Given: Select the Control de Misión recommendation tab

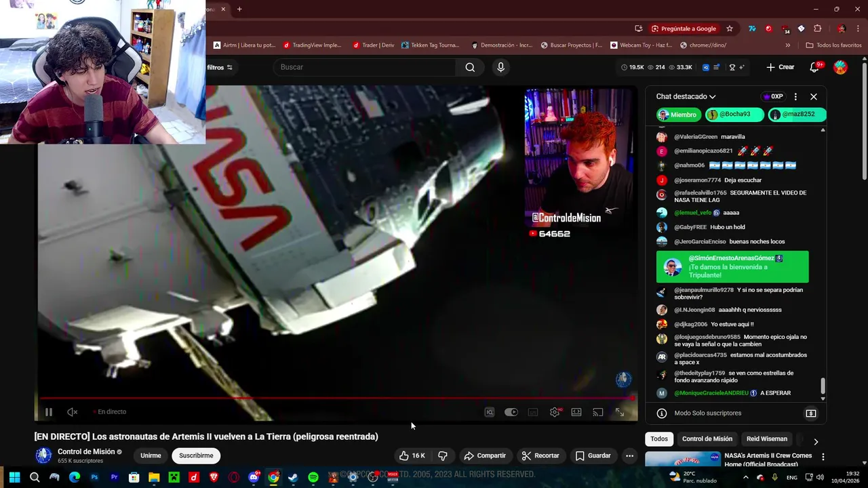Looking at the screenshot, I should coord(707,439).
